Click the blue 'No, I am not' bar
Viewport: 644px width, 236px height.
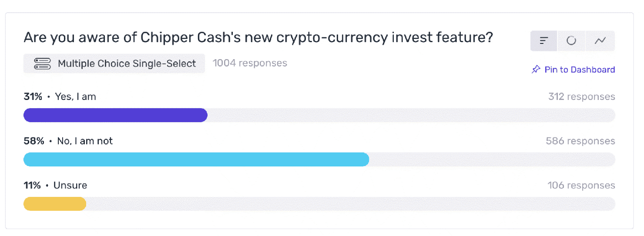click(x=196, y=160)
